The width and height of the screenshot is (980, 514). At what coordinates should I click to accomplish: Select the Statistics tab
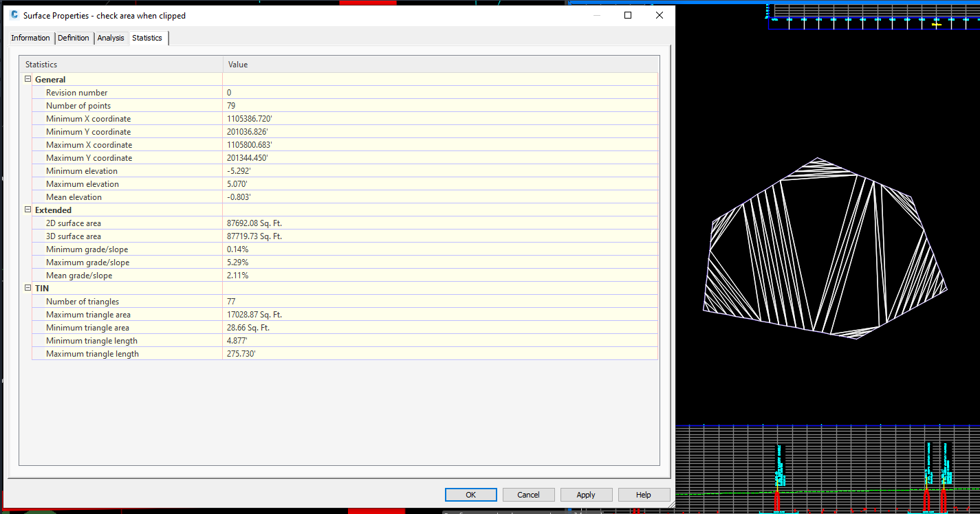point(146,38)
